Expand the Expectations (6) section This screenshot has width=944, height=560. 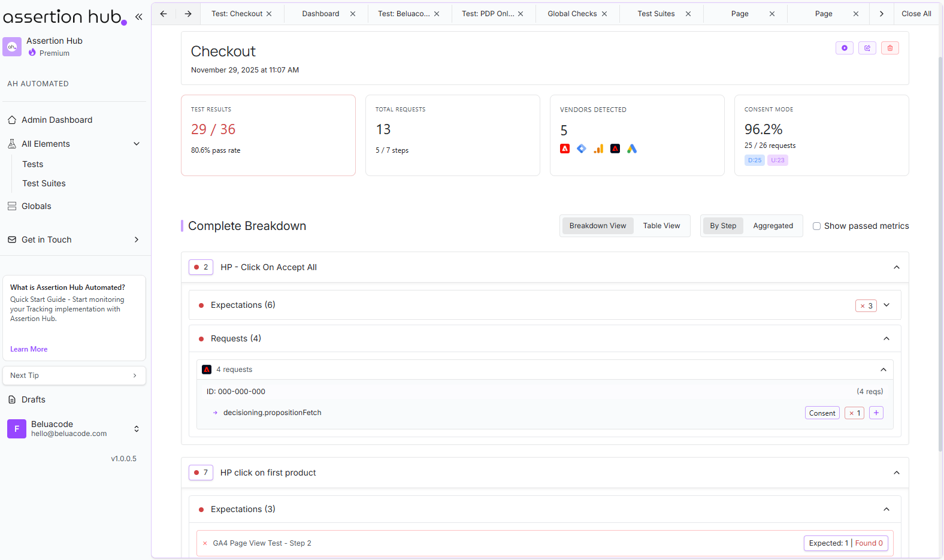[886, 305]
